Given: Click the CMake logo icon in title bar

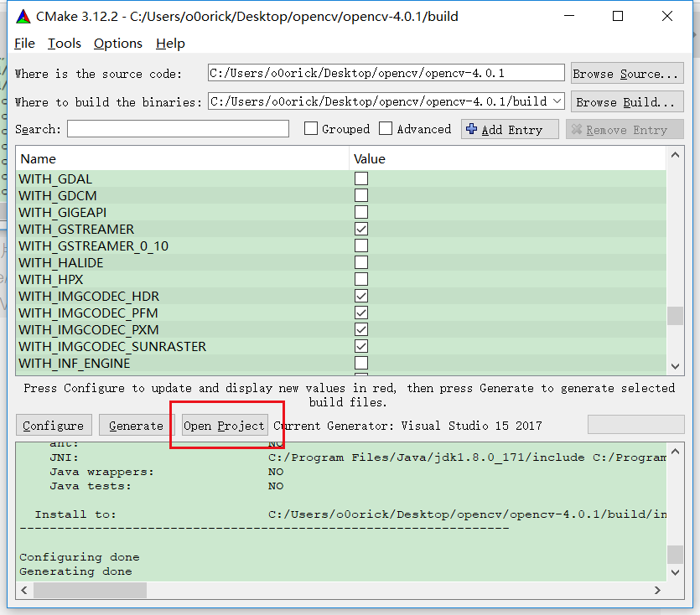Looking at the screenshot, I should [23, 17].
